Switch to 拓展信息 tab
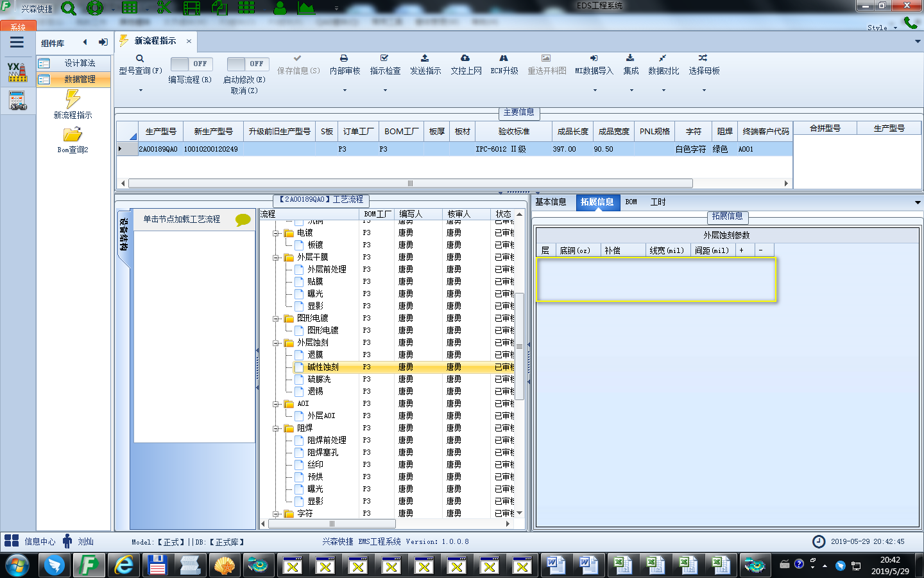The image size is (924, 578). tap(597, 202)
